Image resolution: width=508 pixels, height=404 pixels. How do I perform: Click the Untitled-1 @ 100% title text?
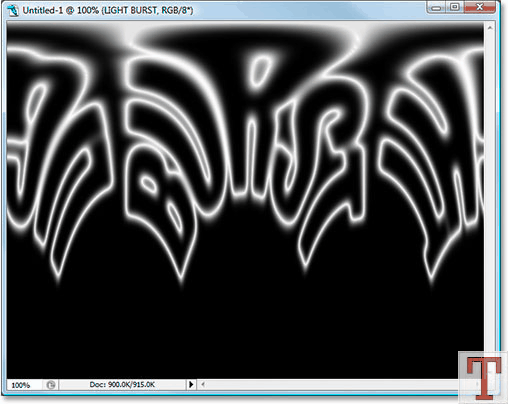point(108,11)
